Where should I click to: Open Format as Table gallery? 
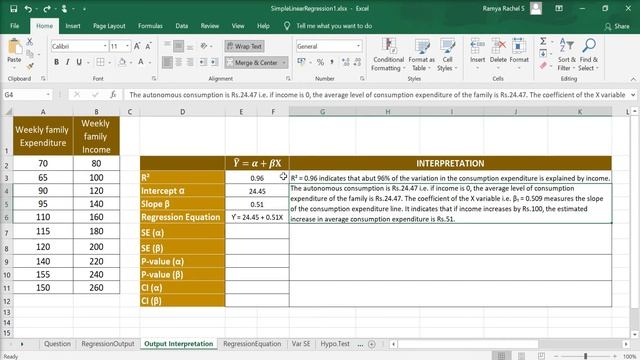[422, 55]
